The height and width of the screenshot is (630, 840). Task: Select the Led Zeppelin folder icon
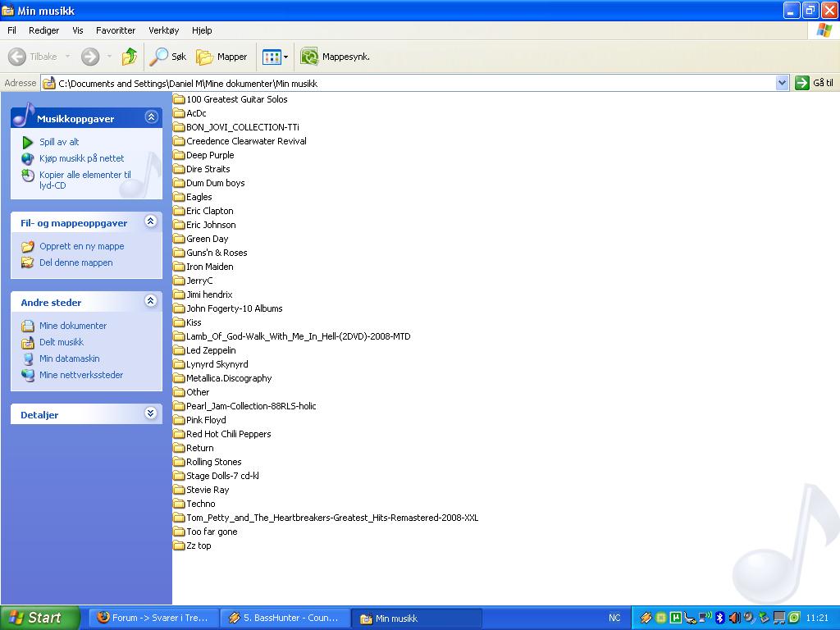point(179,349)
